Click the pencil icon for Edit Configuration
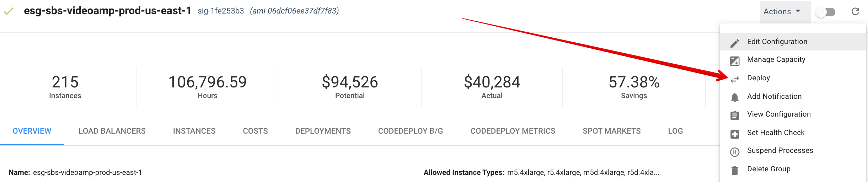The width and height of the screenshot is (868, 182). coord(735,43)
